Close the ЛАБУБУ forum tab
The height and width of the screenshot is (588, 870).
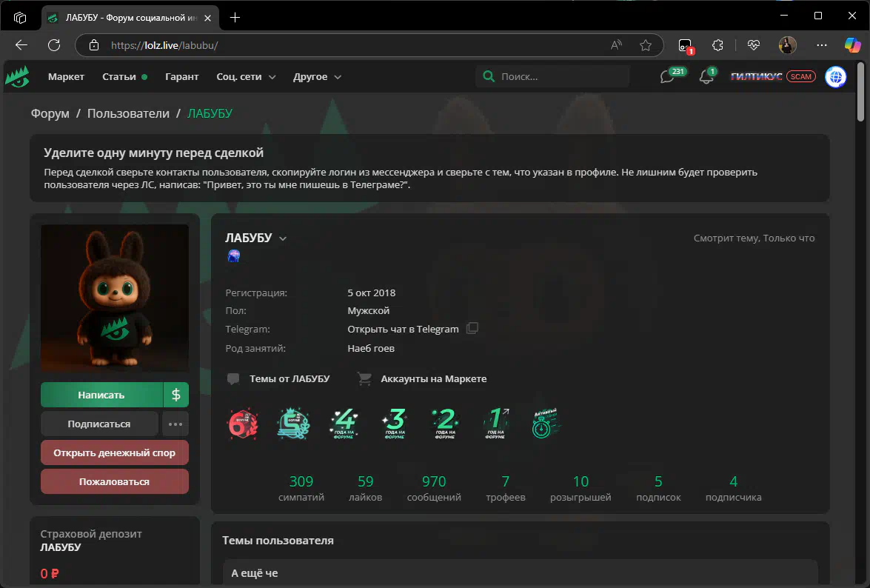(207, 18)
